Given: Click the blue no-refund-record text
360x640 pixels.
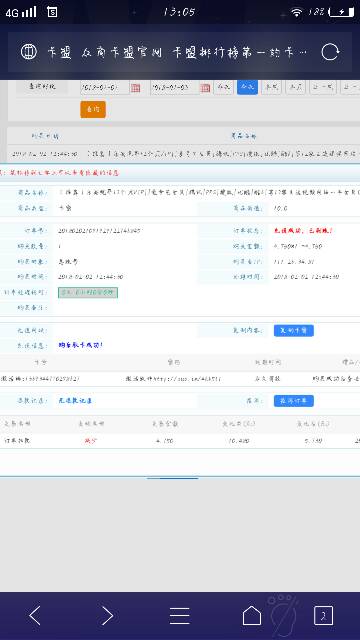Looking at the screenshot, I should pos(75,401).
